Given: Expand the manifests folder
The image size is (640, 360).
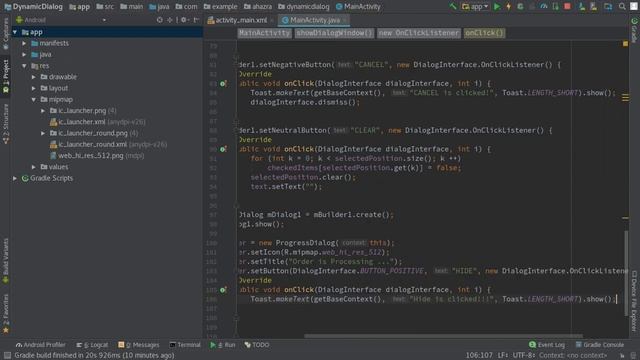Looking at the screenshot, I should point(24,43).
